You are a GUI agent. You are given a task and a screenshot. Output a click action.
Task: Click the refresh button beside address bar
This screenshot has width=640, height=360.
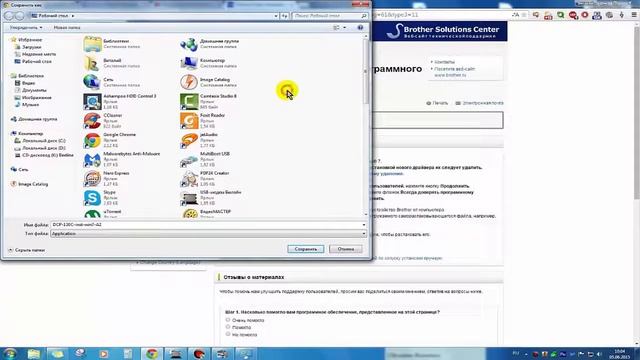pyautogui.click(x=284, y=16)
